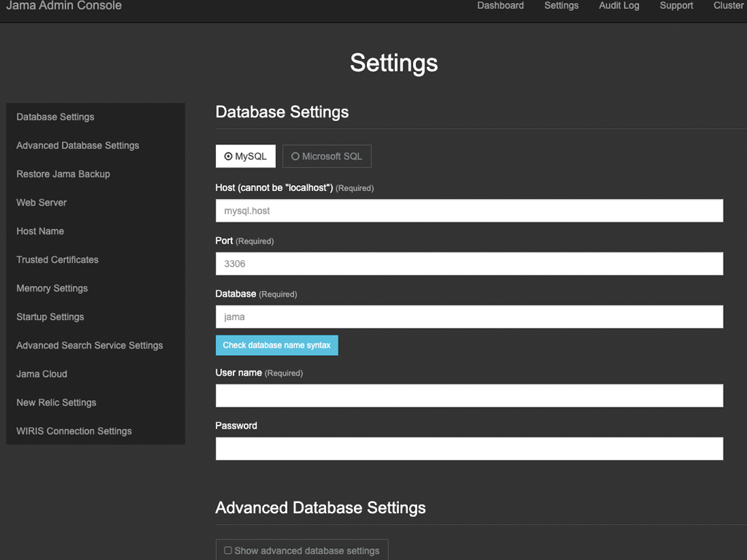Screen dimensions: 747x560
Task: Open Support in top navigation
Action: pyautogui.click(x=676, y=6)
